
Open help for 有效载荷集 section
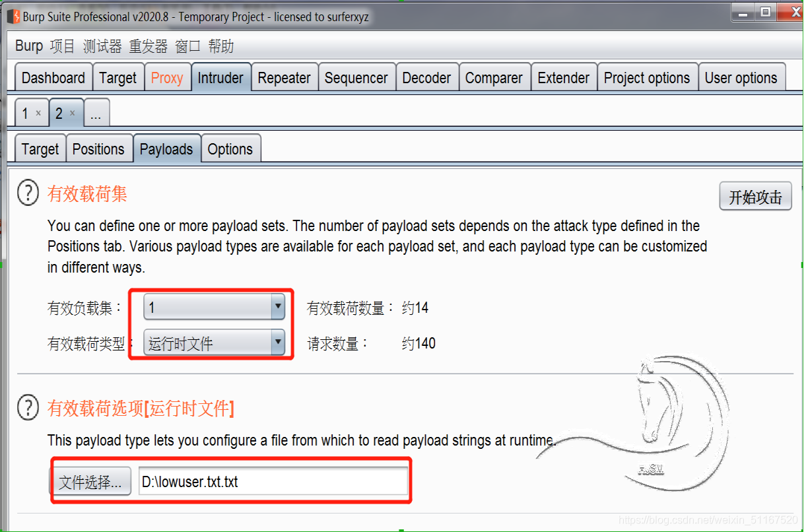[28, 193]
